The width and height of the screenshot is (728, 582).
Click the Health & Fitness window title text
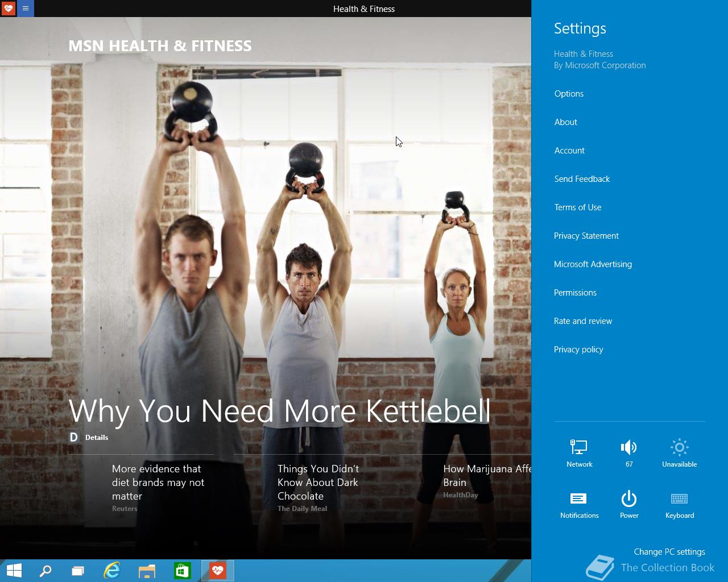coord(364,9)
